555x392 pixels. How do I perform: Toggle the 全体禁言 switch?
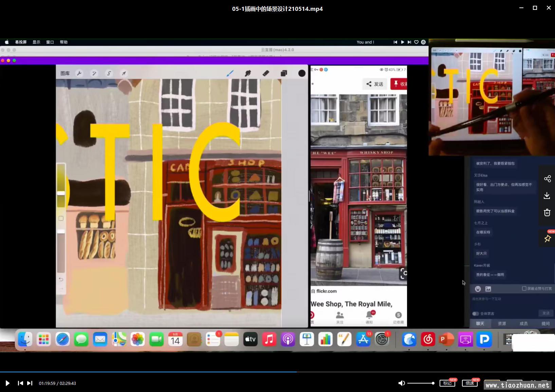pos(476,314)
